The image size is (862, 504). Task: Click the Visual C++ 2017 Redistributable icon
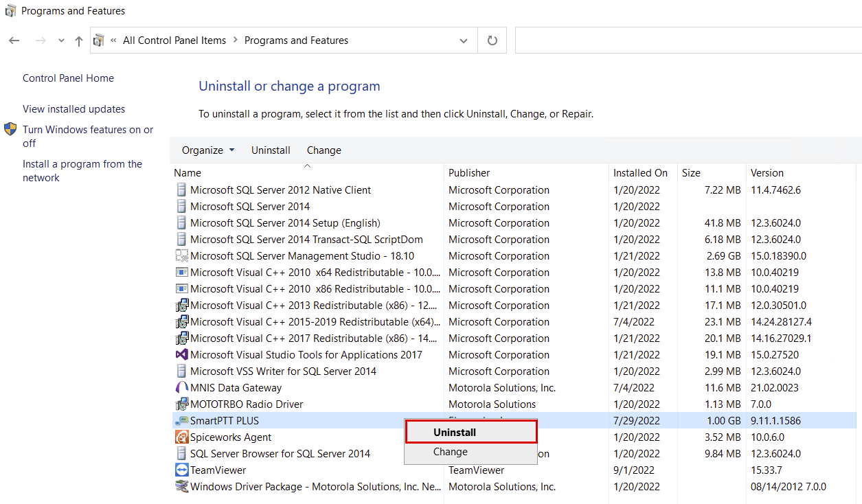tap(181, 339)
